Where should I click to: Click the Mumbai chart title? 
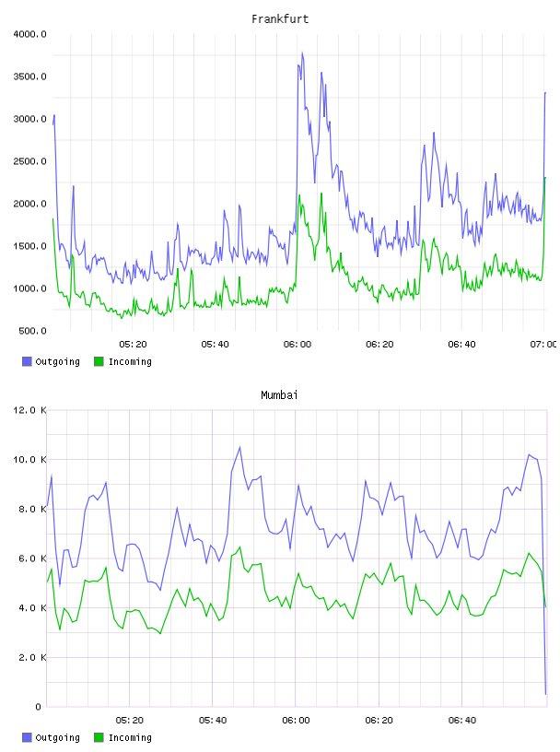point(279,394)
